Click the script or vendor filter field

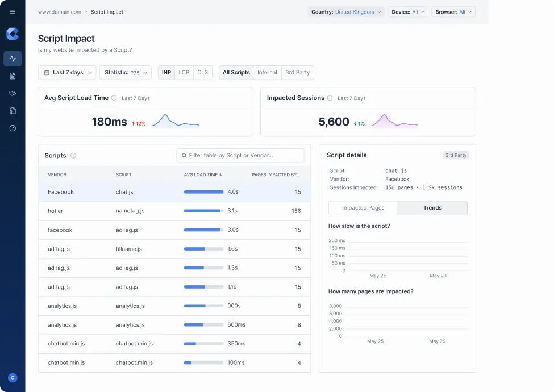240,155
